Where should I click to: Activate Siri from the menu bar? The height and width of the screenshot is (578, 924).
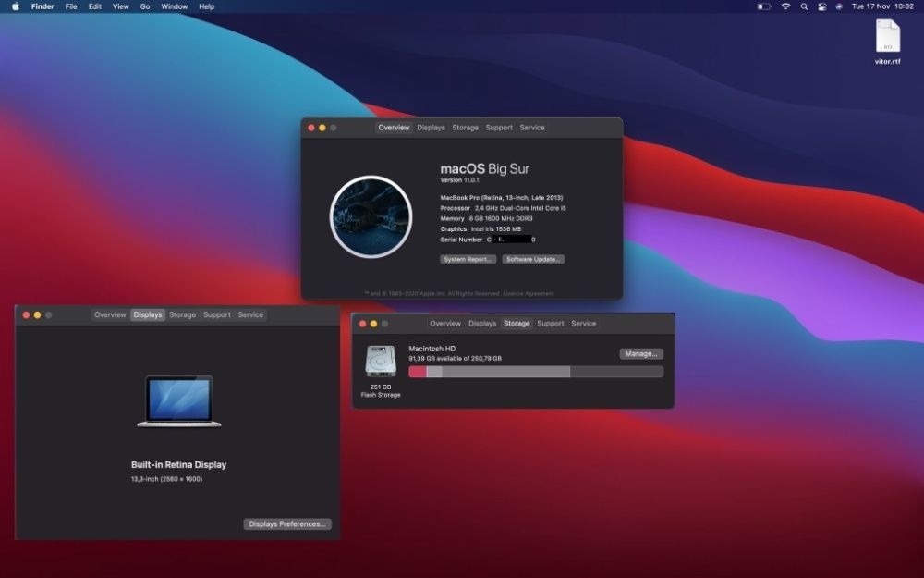[x=839, y=6]
